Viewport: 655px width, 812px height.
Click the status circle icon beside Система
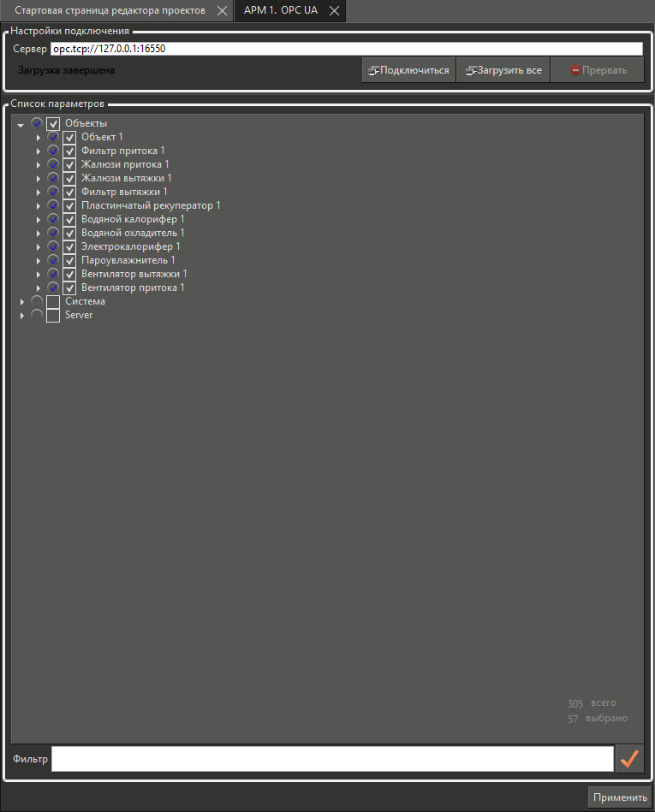point(37,301)
